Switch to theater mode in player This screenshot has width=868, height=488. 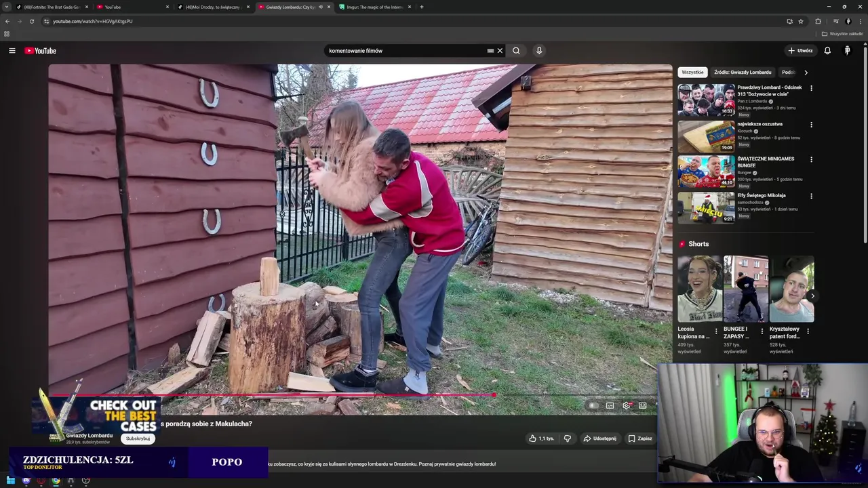coord(642,405)
